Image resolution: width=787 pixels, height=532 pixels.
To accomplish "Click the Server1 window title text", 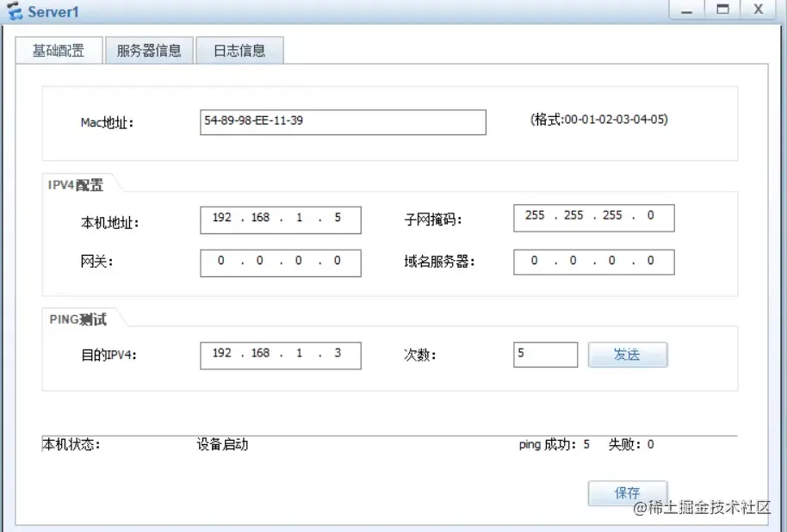I will [x=53, y=11].
